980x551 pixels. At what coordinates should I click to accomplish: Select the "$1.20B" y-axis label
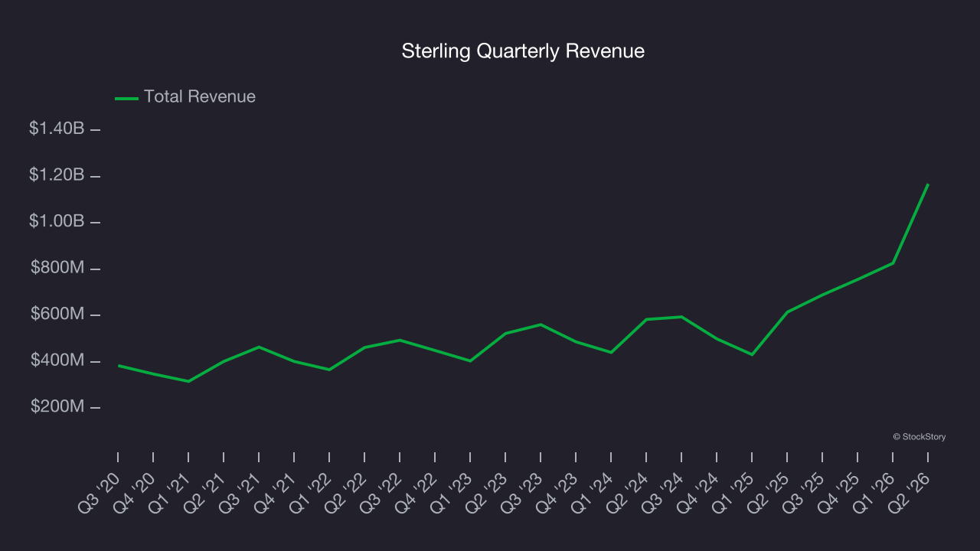[x=57, y=175]
